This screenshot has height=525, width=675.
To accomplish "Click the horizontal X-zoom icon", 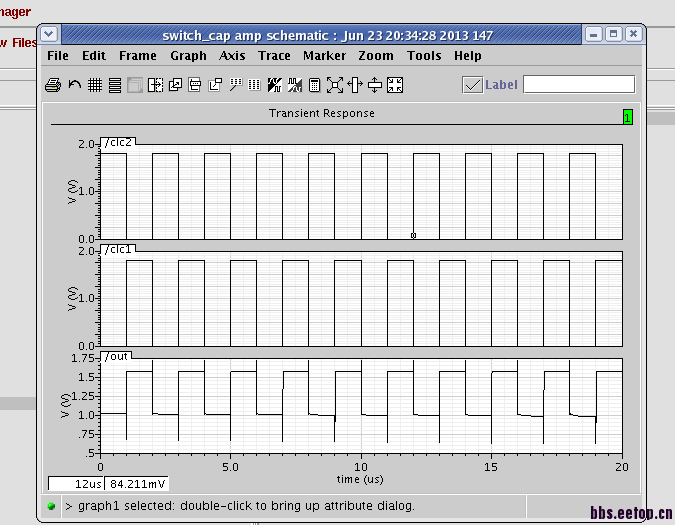I will [355, 85].
